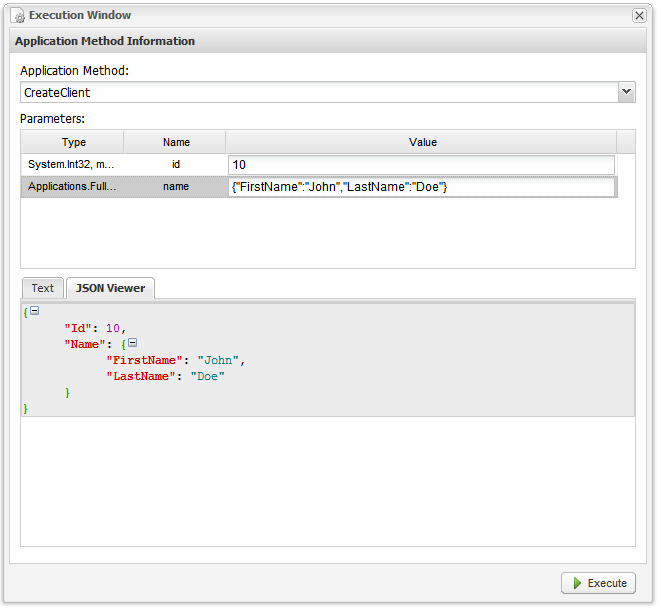The image size is (661, 609).
Task: Switch to the JSON Viewer tab
Action: (111, 290)
